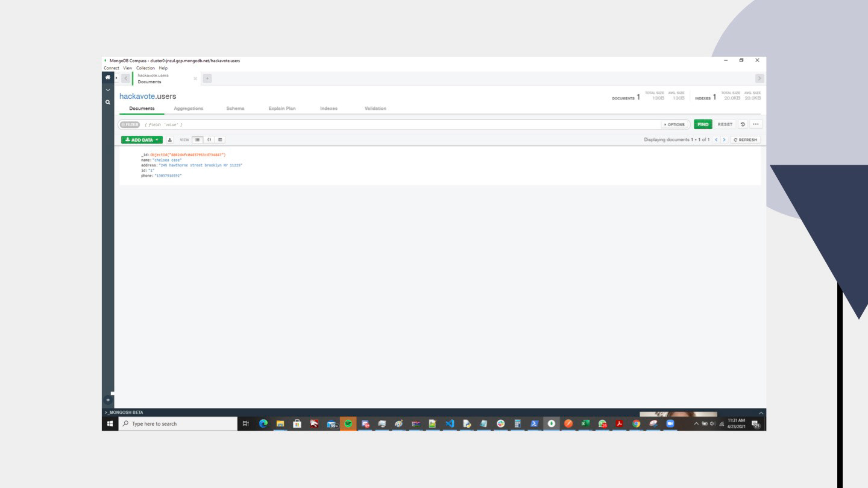Click the REFRESH button
The width and height of the screenshot is (868, 488).
click(x=746, y=140)
